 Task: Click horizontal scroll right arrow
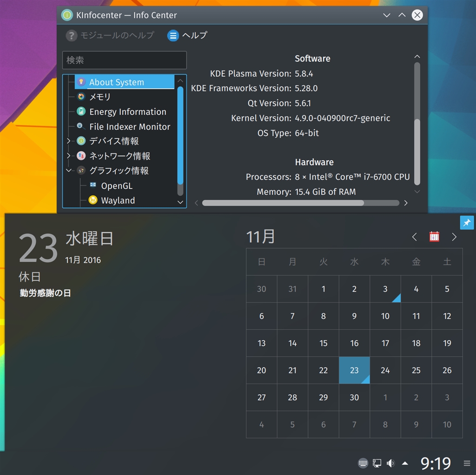point(406,203)
